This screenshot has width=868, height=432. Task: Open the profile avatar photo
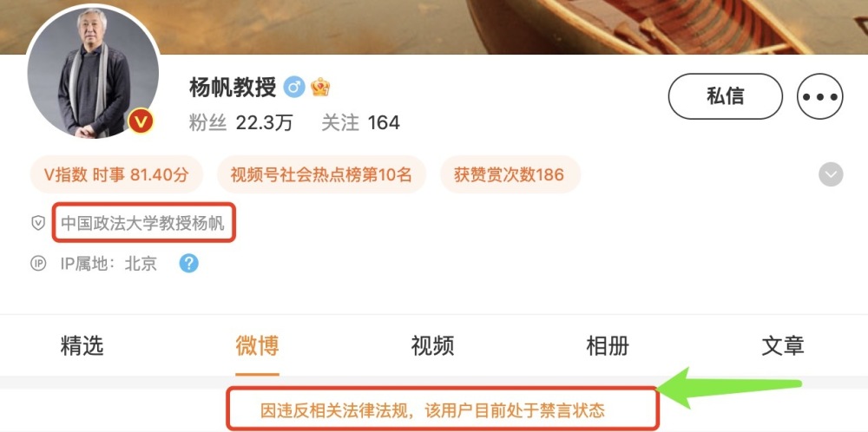[93, 72]
